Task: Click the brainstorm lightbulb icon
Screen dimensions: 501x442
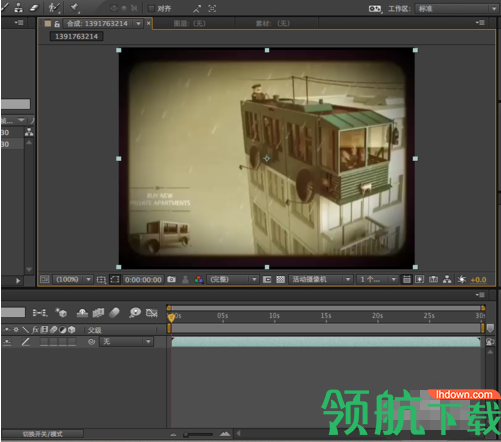Action: pos(135,313)
